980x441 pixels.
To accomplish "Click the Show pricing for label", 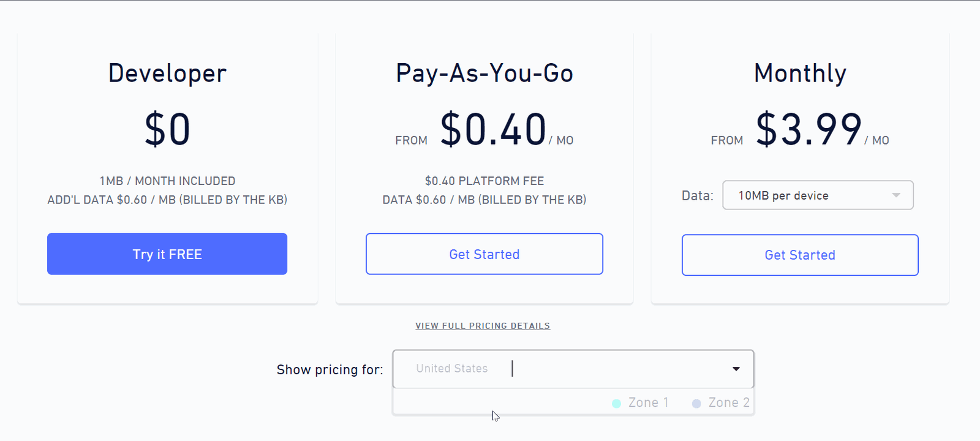I will click(x=330, y=370).
